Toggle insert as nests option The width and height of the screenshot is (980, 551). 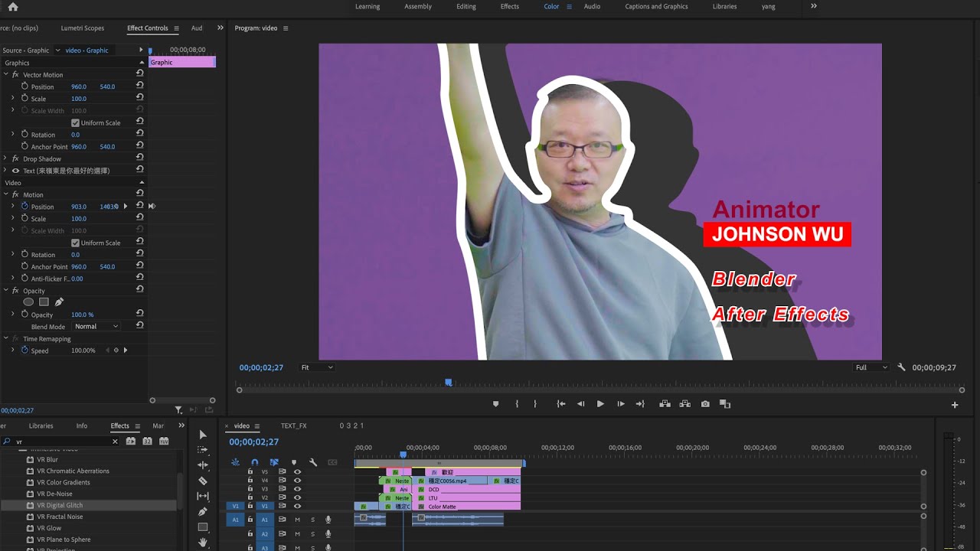tap(235, 462)
